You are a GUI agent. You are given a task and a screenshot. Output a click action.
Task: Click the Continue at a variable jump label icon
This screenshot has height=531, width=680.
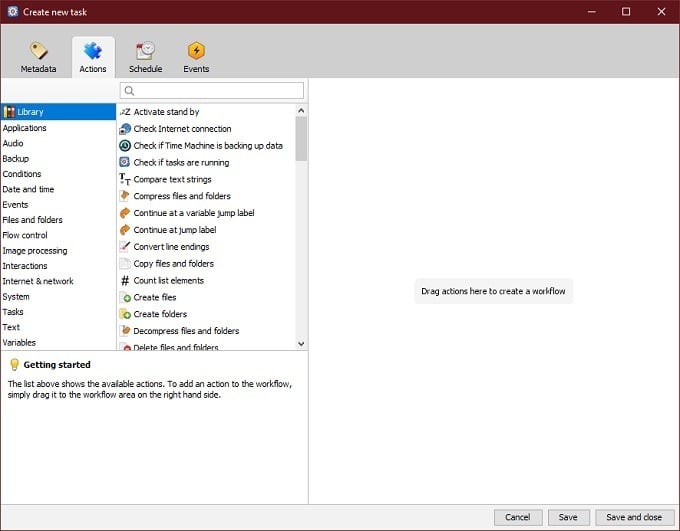tap(125, 213)
